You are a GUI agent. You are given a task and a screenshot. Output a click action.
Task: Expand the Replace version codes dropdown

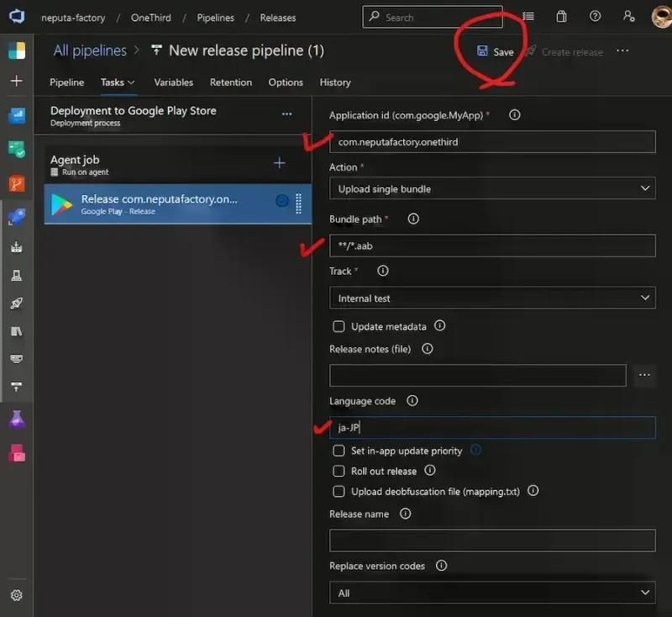pyautogui.click(x=491, y=593)
